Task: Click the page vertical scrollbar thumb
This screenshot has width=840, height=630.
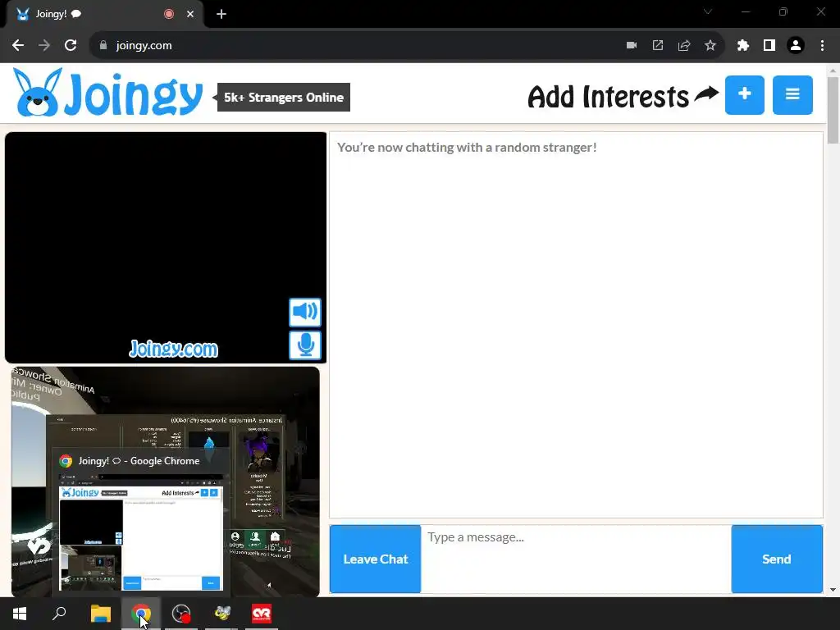Action: coord(833,111)
